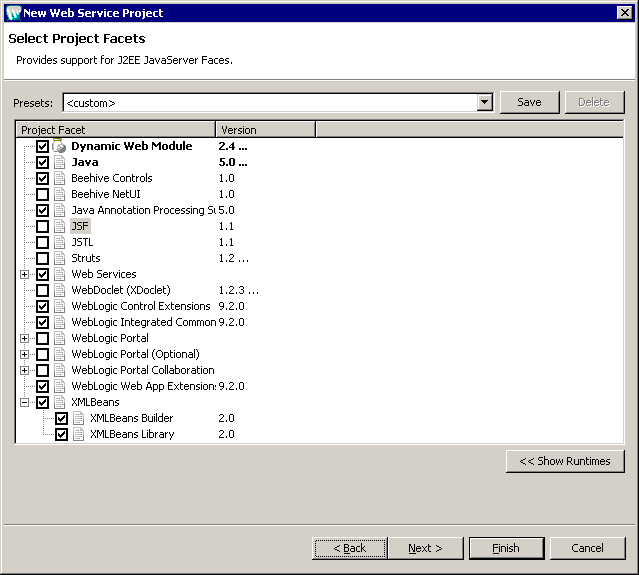Click the WebLogic Control Extensions page icon

tap(59, 306)
